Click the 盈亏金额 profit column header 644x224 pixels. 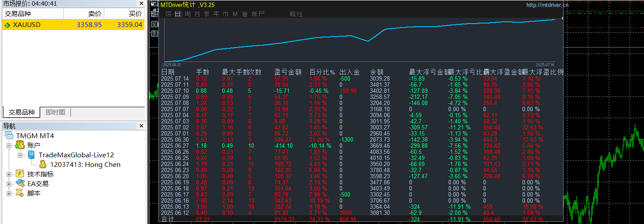pyautogui.click(x=288, y=72)
